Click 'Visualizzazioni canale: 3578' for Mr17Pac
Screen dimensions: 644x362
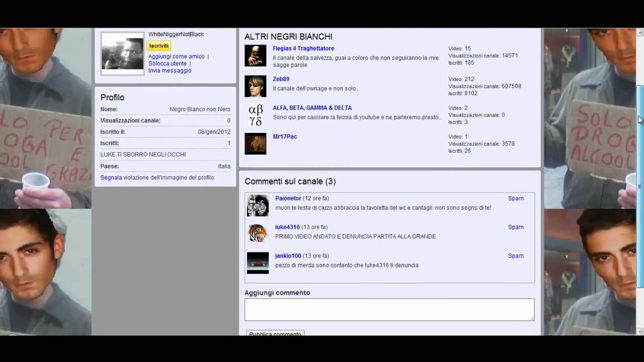click(x=481, y=144)
